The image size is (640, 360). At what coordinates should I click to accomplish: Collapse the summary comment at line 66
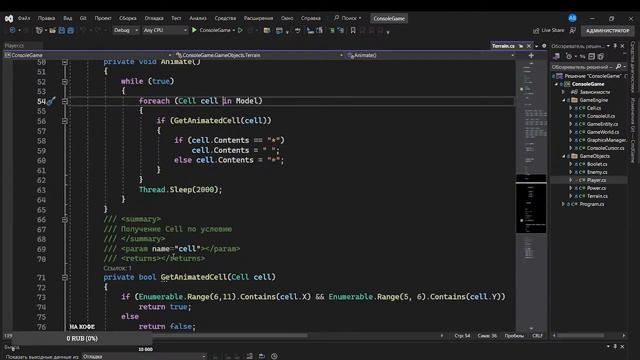click(64, 220)
